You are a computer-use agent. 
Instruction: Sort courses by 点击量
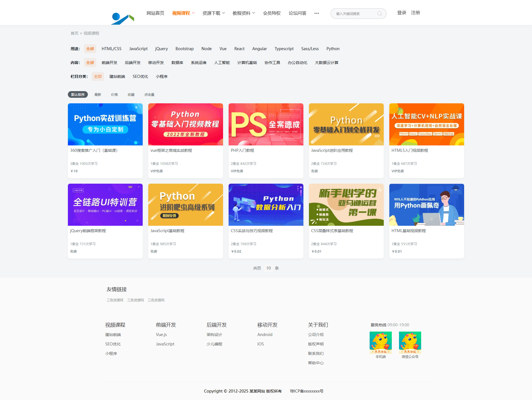pyautogui.click(x=149, y=94)
